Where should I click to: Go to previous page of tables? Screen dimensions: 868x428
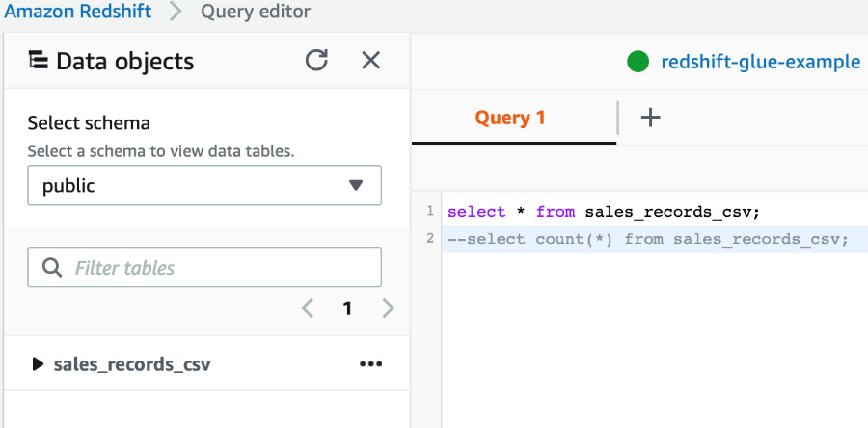(308, 308)
